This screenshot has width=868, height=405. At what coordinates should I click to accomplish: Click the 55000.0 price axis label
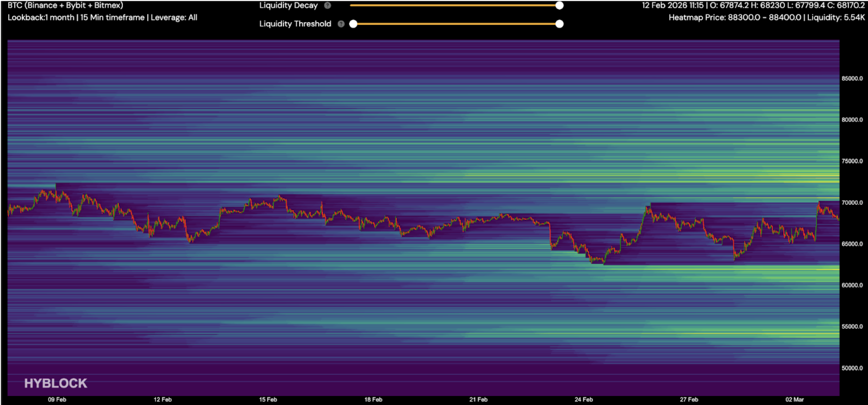pyautogui.click(x=852, y=326)
